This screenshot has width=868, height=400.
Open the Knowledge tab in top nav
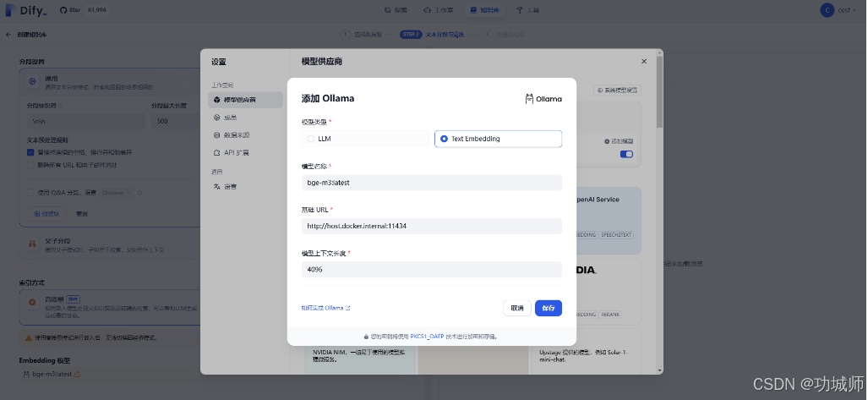click(x=485, y=10)
